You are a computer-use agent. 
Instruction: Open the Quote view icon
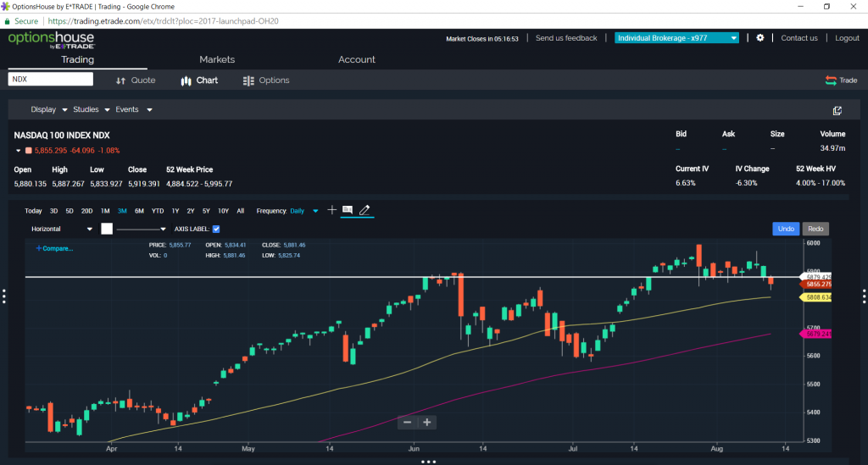pos(120,80)
